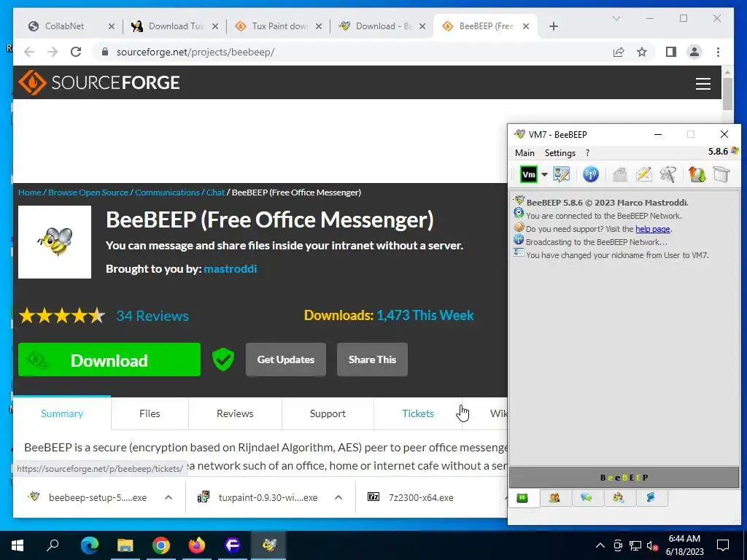Close the Download - BeeBEEP browser tab
This screenshot has height=560, width=747.
point(422,26)
